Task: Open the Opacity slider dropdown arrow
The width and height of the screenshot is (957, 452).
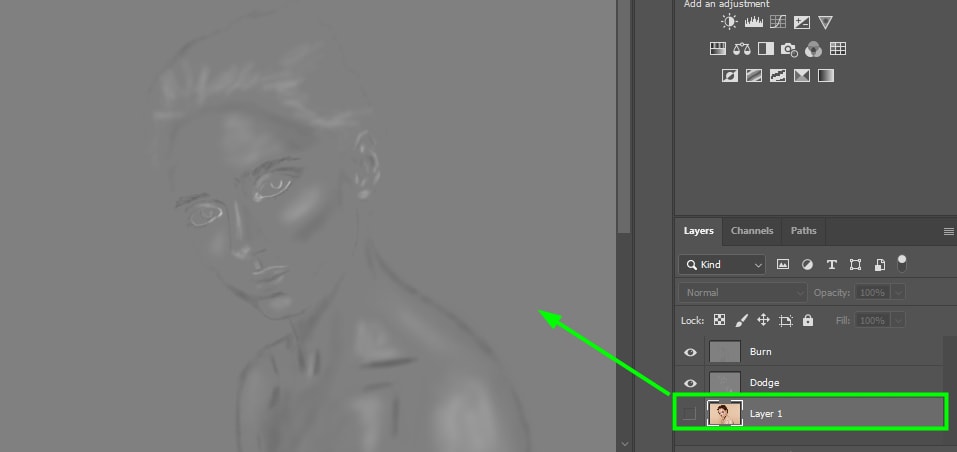Action: (x=898, y=293)
